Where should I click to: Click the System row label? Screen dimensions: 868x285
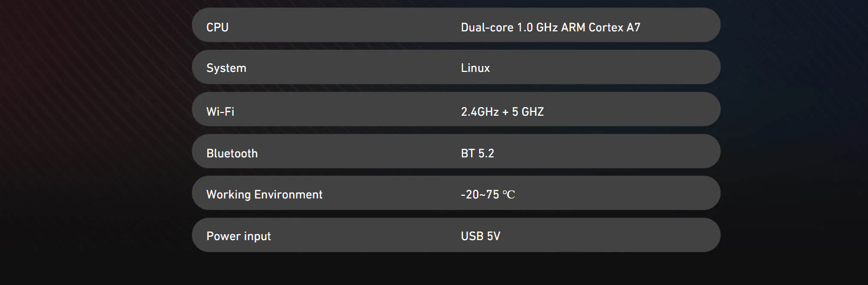coord(226,68)
